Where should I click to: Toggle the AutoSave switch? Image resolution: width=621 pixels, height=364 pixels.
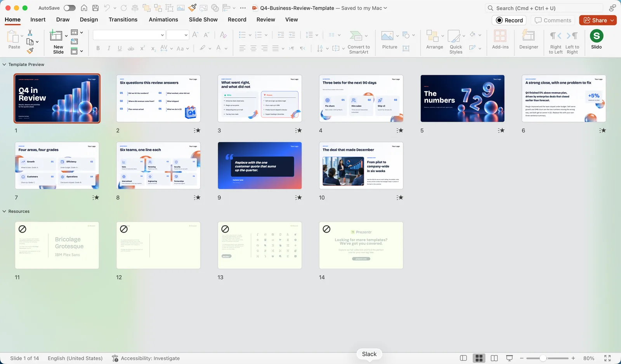click(69, 8)
